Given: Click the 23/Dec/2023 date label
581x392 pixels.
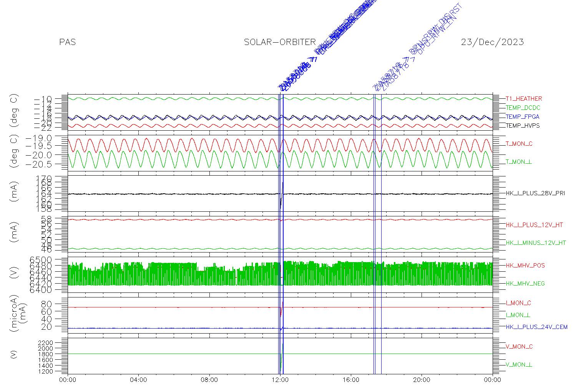Looking at the screenshot, I should coord(492,42).
